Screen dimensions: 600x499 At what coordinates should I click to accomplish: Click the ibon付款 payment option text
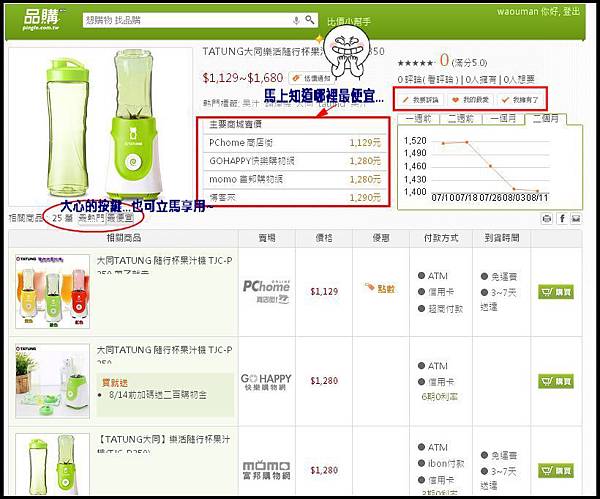tap(446, 463)
